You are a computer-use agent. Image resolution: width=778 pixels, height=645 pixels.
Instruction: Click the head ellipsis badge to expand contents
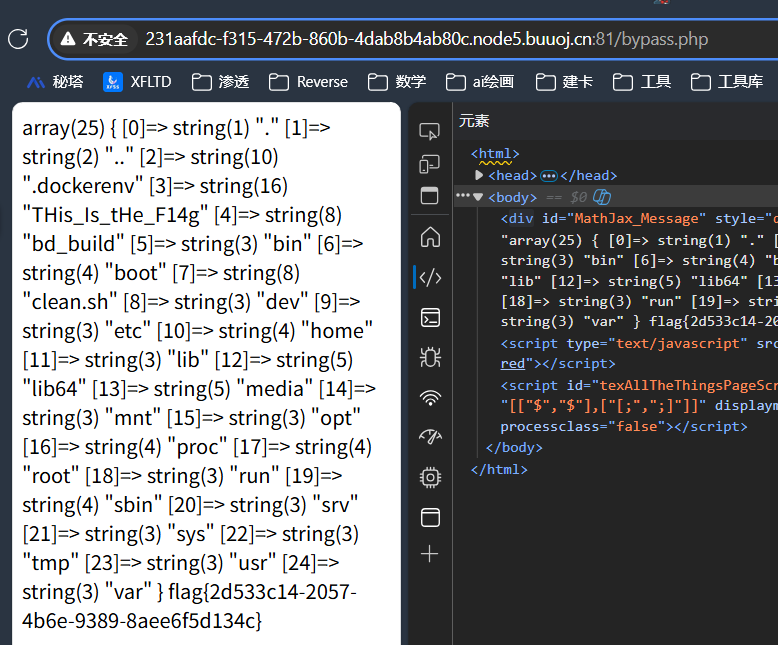[549, 176]
